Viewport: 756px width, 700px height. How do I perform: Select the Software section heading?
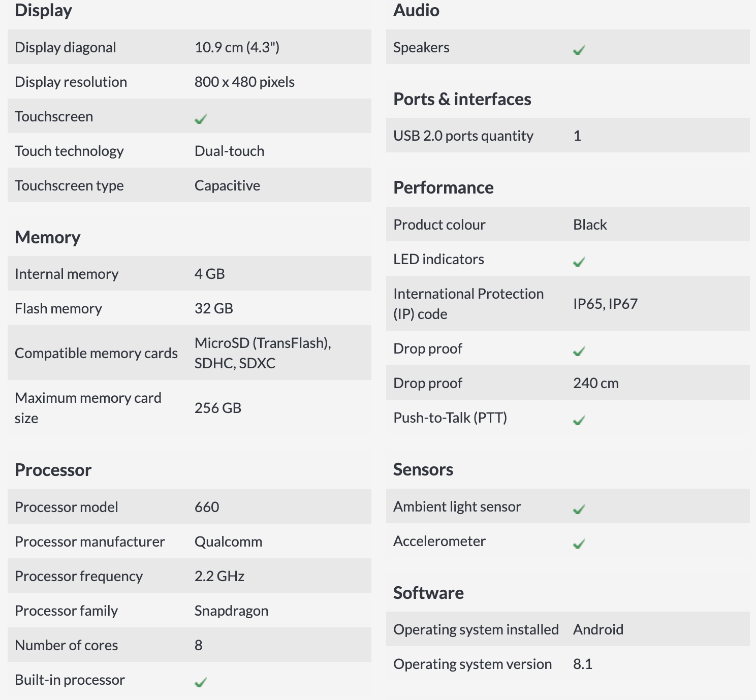click(x=429, y=593)
